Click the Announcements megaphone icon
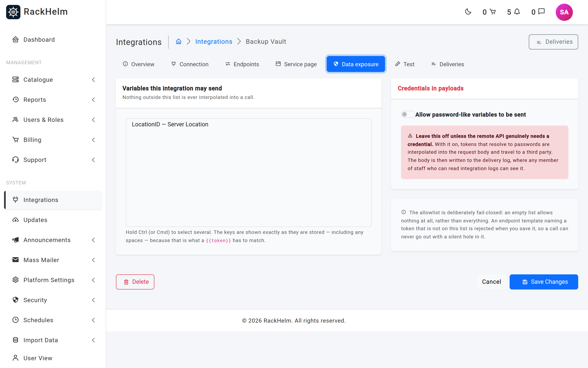Image resolution: width=588 pixels, height=368 pixels. point(16,240)
